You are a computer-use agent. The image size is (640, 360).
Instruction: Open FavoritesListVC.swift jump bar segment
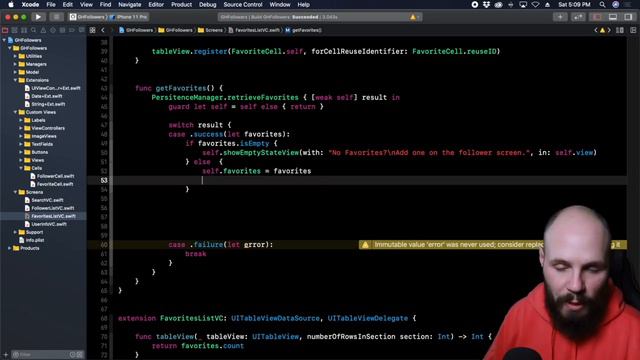[255, 30]
